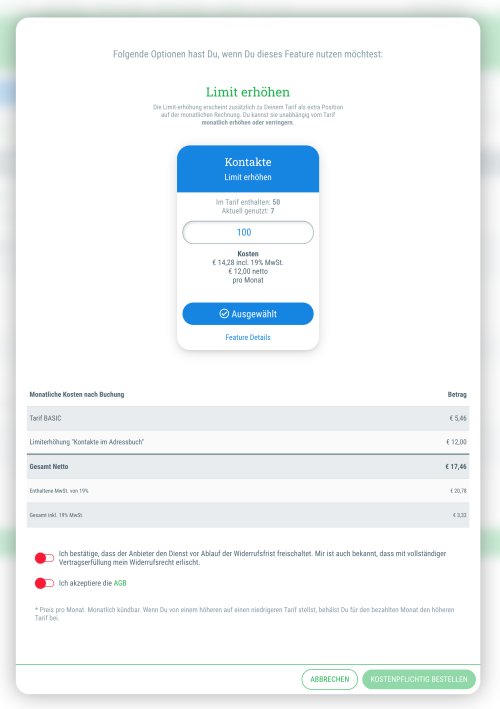Click the Limit erhöhen green heading
Image resolution: width=500 pixels, height=709 pixels.
(248, 92)
